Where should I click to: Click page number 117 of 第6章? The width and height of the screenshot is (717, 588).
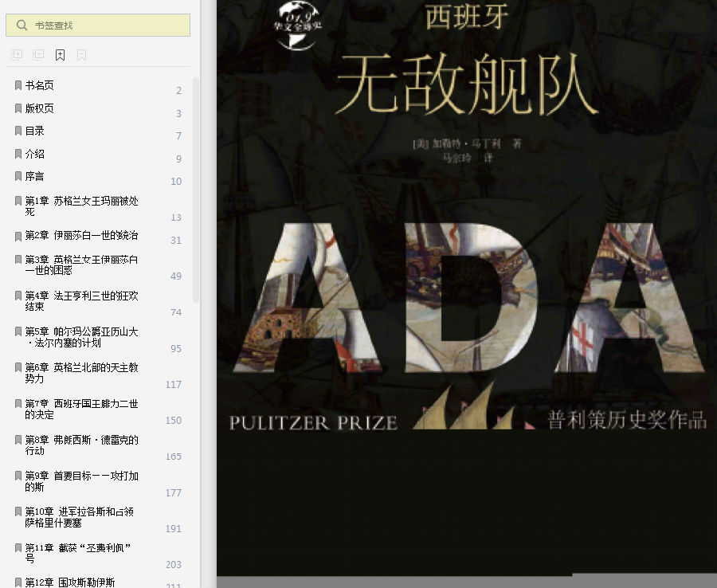(174, 385)
